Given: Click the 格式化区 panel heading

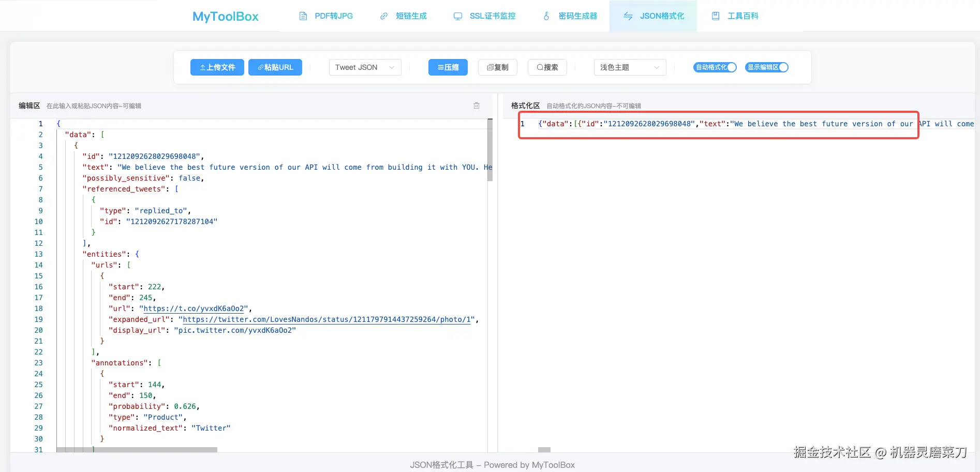Looking at the screenshot, I should click(526, 106).
